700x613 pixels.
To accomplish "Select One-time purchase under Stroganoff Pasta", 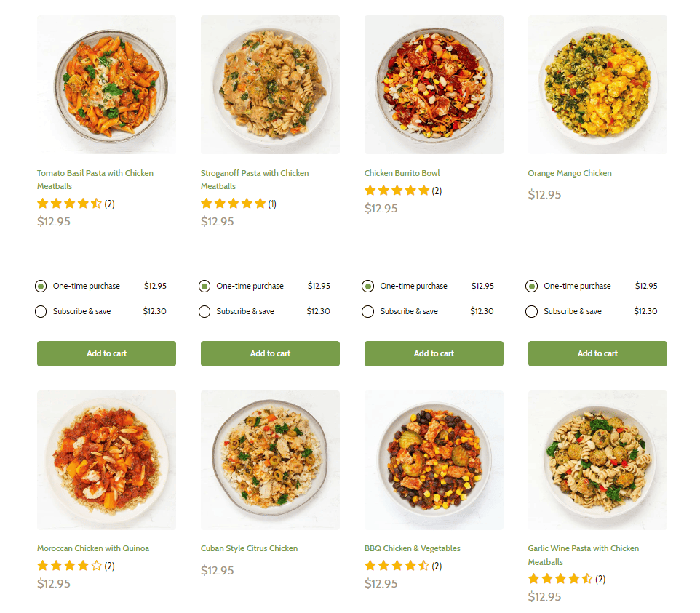I will (204, 286).
